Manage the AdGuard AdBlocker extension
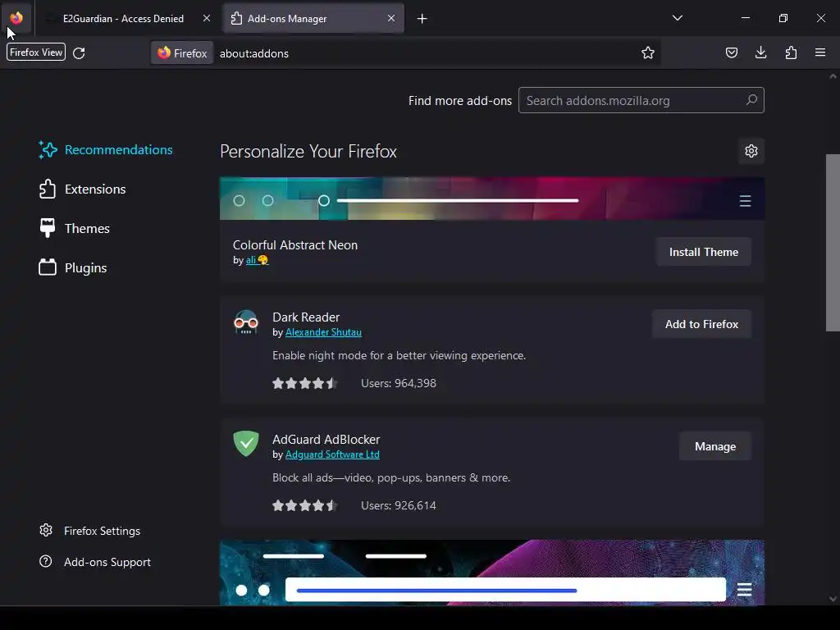This screenshot has height=630, width=840. tap(715, 446)
